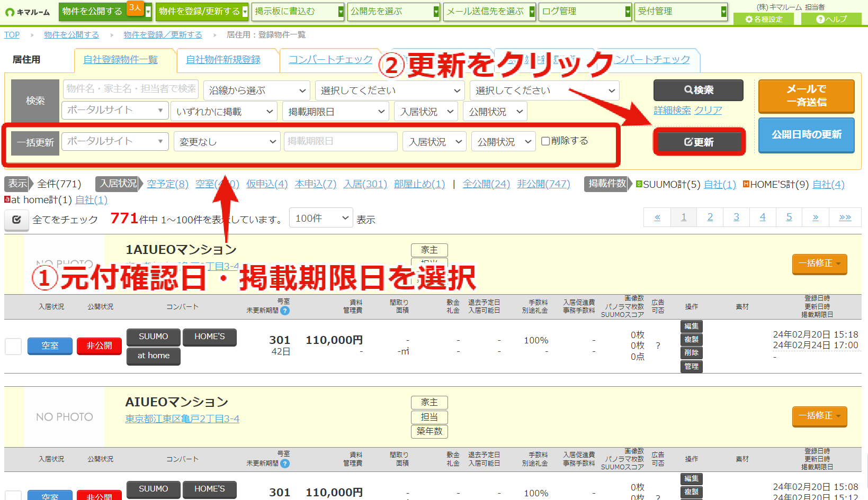This screenshot has width=868, height=500.
Task: Expand bulk-update 公開状況 dropdown
Action: tap(503, 142)
